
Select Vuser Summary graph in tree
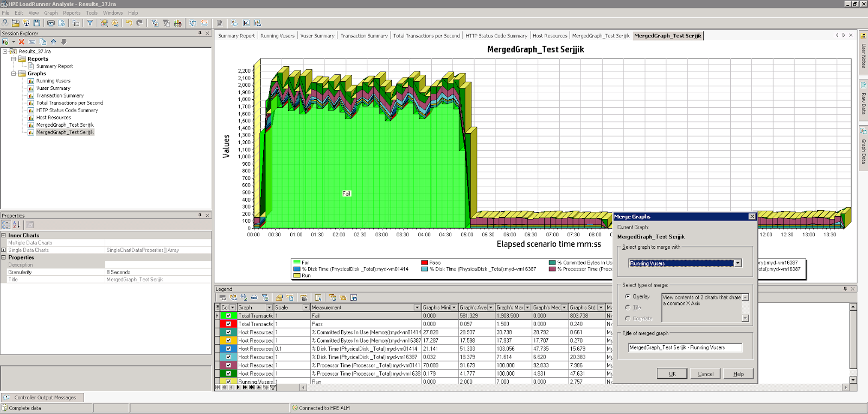pos(53,88)
